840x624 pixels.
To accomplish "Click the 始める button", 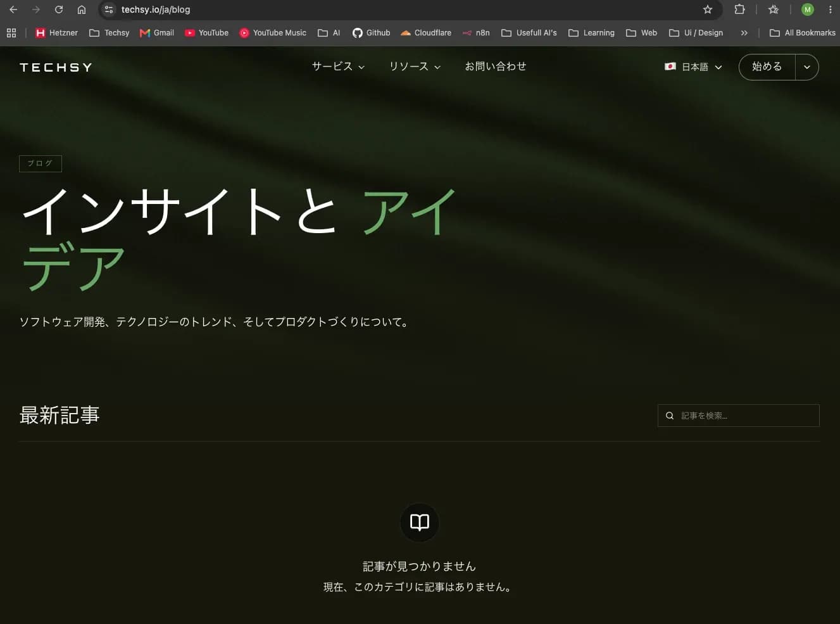I will tap(767, 67).
